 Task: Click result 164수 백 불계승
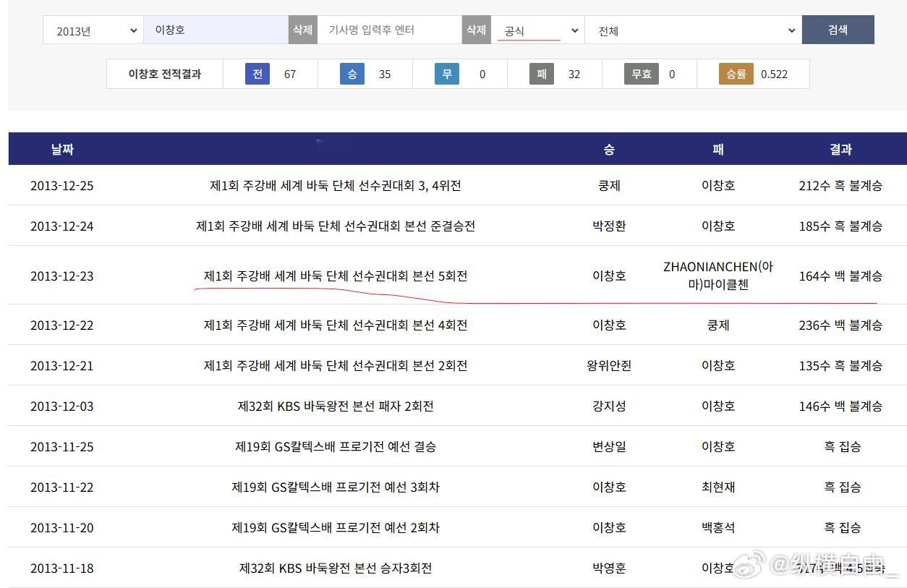pyautogui.click(x=840, y=276)
